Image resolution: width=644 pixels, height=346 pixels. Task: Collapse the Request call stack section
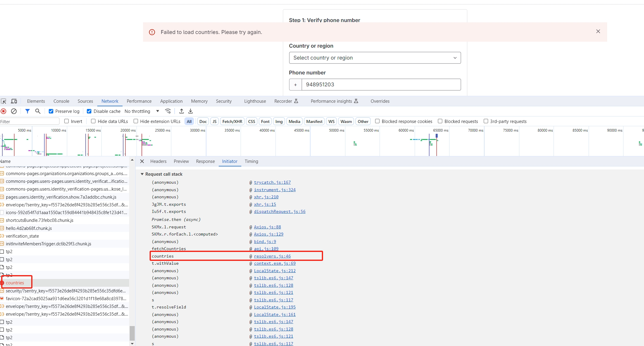pyautogui.click(x=142, y=174)
